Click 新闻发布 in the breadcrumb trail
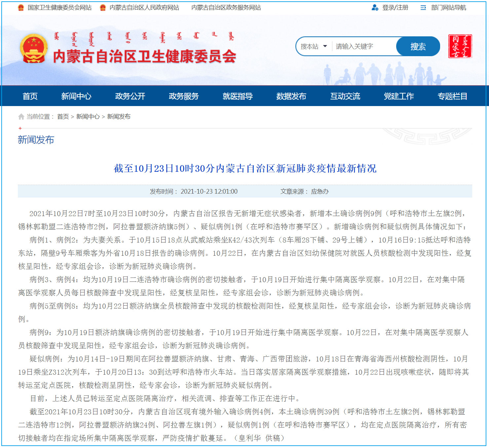Viewport: 489px width, 448px height. 120,116
